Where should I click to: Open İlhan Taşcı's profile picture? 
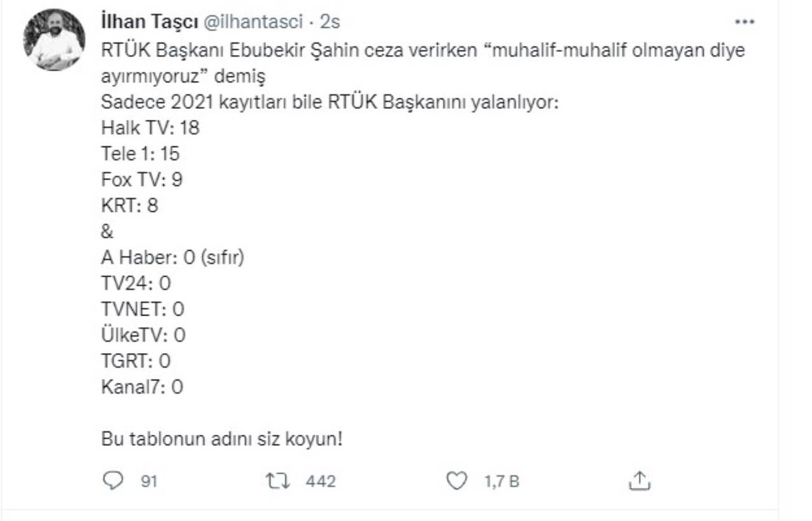[54, 40]
